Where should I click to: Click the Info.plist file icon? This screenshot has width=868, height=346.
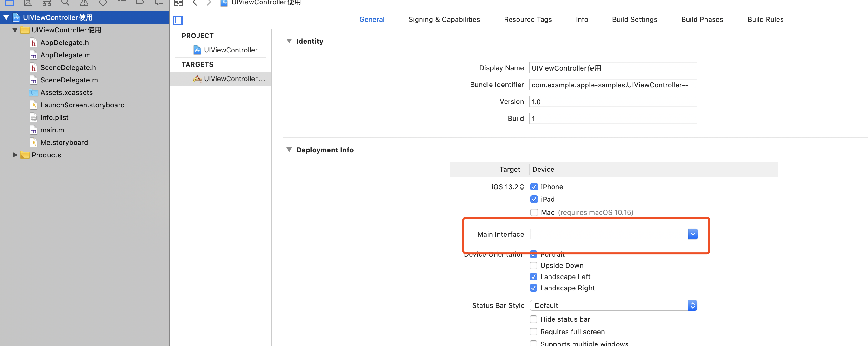[33, 117]
